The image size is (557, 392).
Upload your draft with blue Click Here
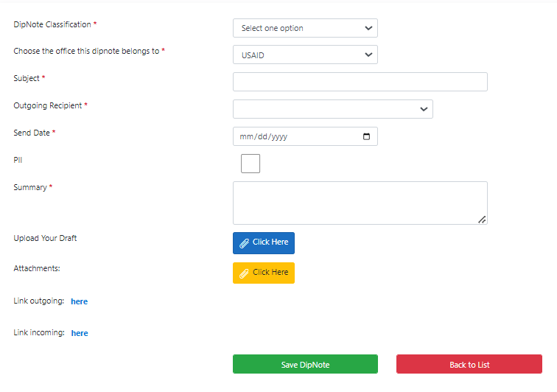click(264, 243)
